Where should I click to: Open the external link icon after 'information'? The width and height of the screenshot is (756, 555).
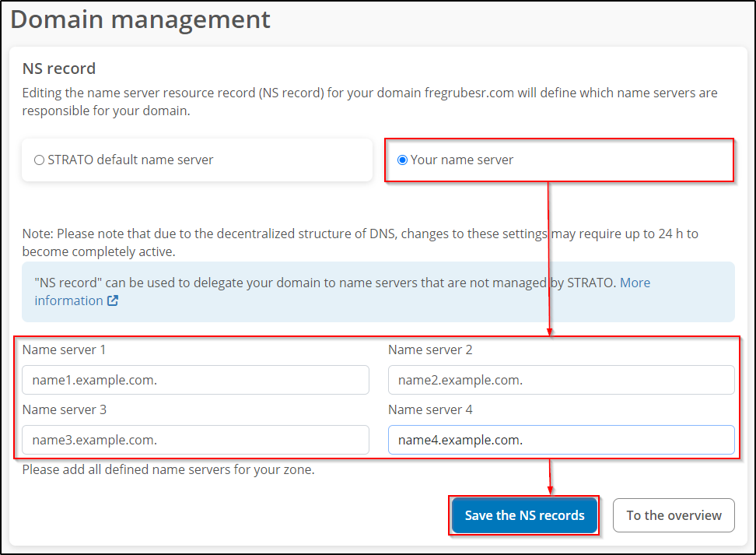(113, 301)
